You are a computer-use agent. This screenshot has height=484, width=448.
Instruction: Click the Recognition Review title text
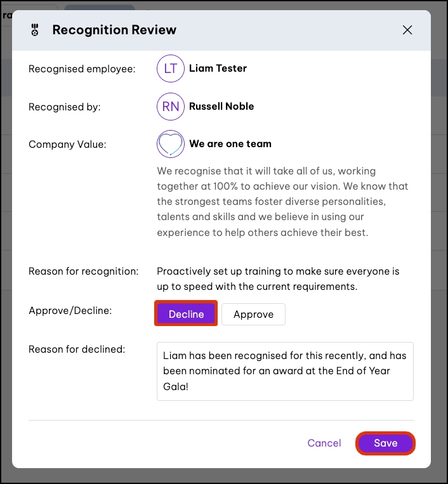(114, 30)
